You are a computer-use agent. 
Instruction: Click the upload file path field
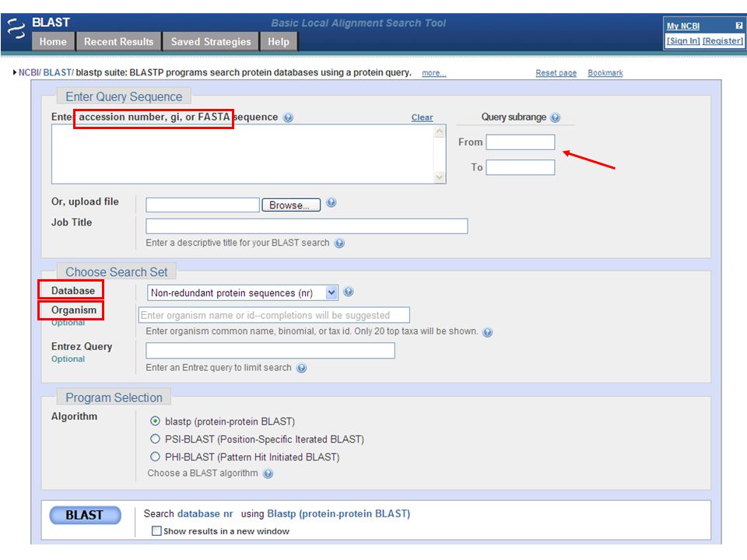pyautogui.click(x=202, y=205)
